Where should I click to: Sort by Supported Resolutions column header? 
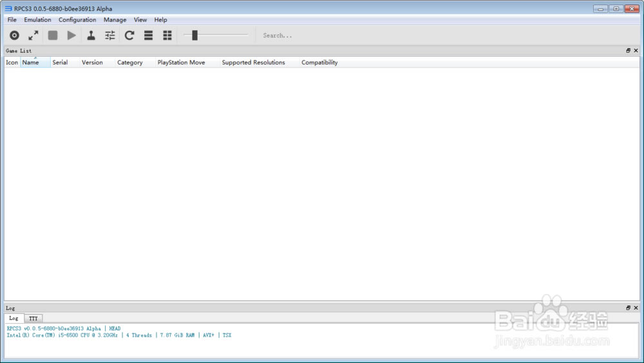(x=260, y=63)
